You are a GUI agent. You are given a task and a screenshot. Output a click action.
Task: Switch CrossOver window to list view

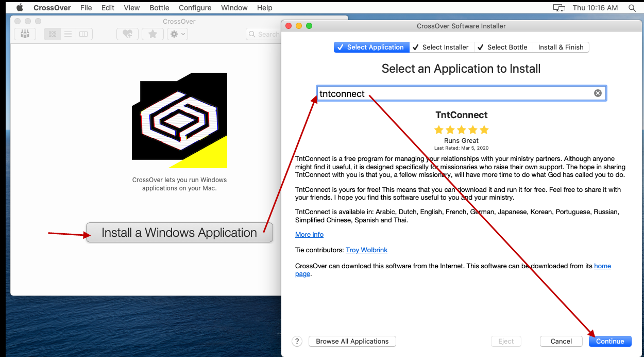pos(67,34)
